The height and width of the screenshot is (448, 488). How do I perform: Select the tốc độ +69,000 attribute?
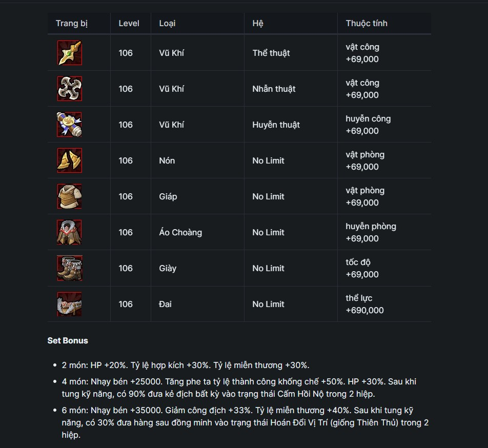[x=362, y=268]
